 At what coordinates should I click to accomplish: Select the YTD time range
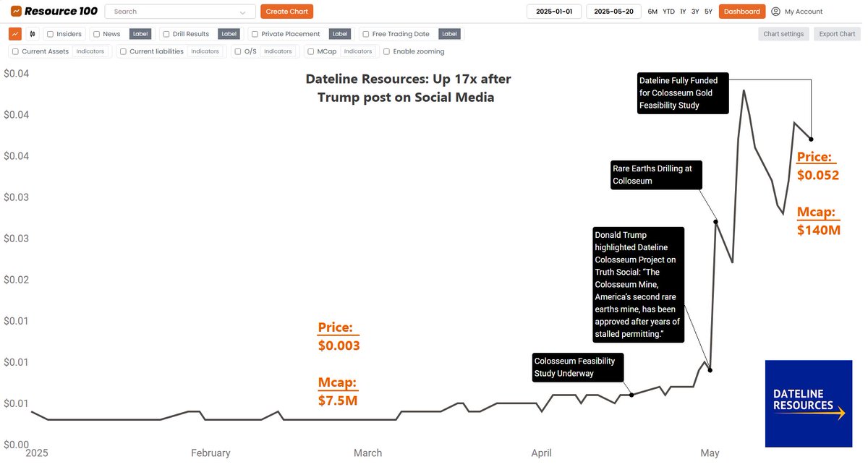click(667, 12)
